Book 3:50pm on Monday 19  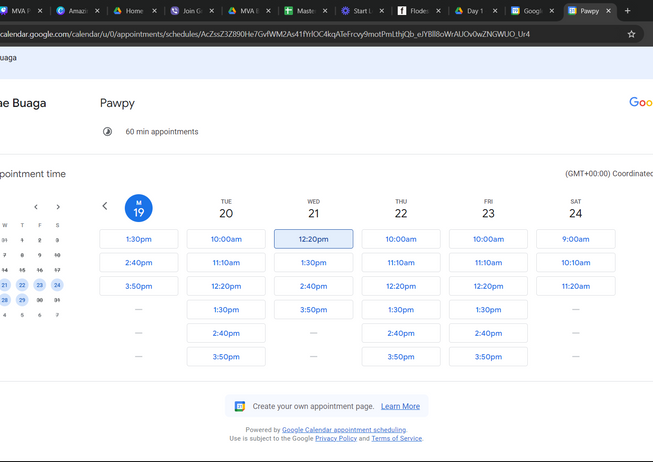[139, 286]
